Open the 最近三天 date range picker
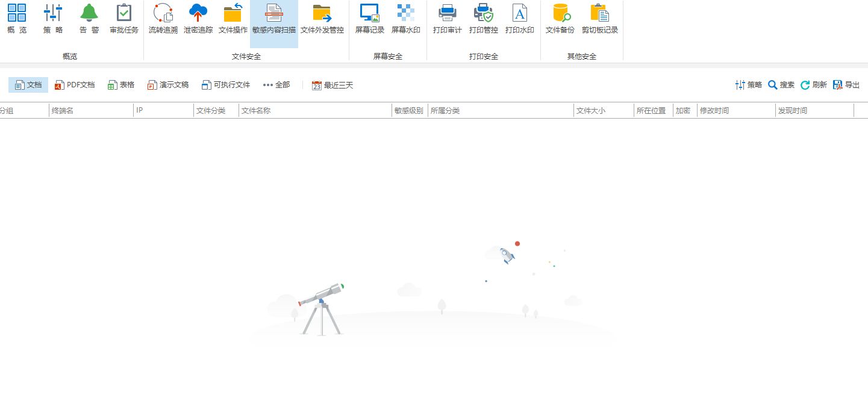The image size is (868, 418). [333, 85]
